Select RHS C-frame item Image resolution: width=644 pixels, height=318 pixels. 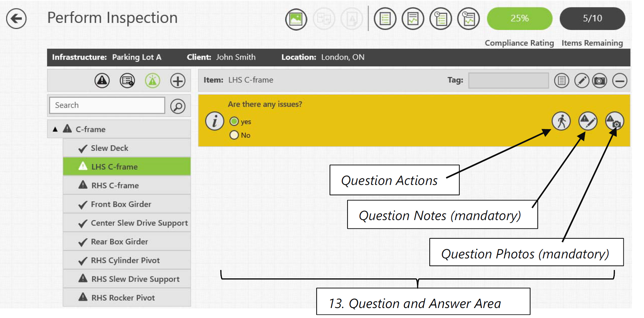click(115, 186)
